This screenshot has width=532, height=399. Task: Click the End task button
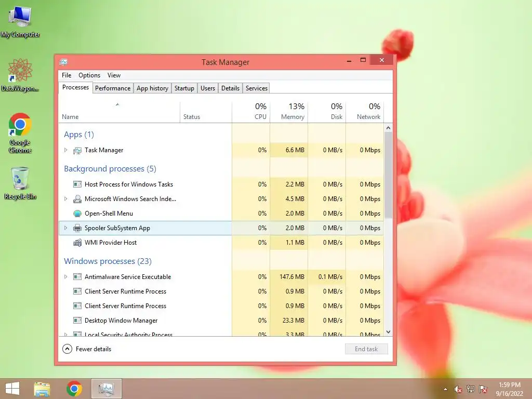366,349
